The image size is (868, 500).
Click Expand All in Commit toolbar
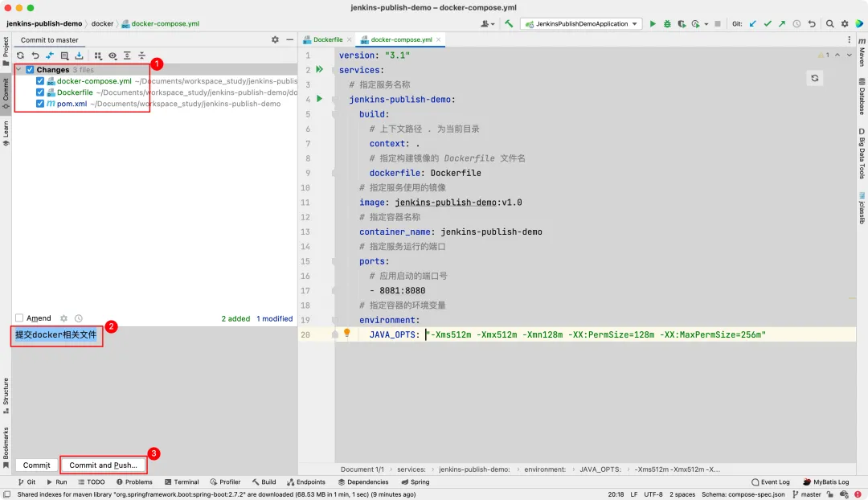click(x=127, y=55)
